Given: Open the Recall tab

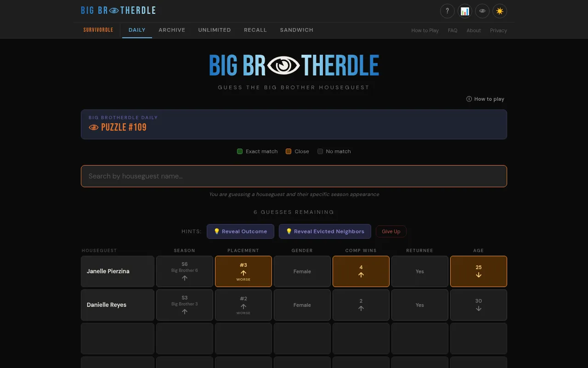Looking at the screenshot, I should [x=255, y=30].
